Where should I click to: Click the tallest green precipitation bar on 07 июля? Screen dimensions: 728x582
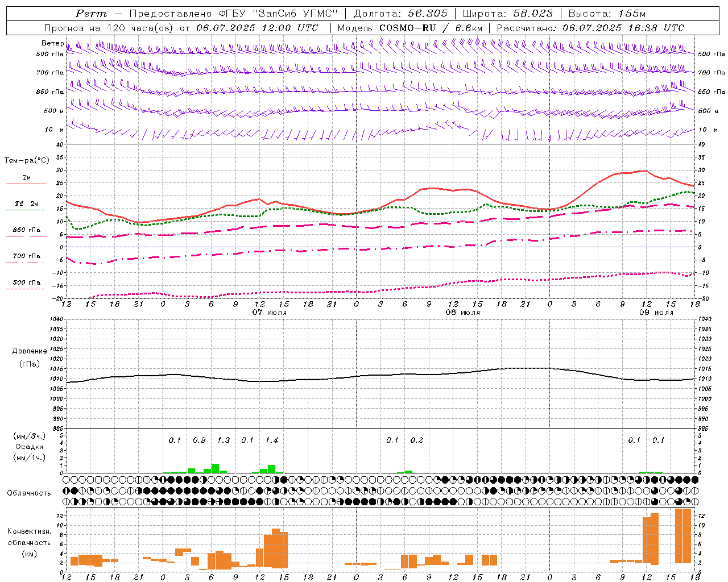tap(215, 468)
